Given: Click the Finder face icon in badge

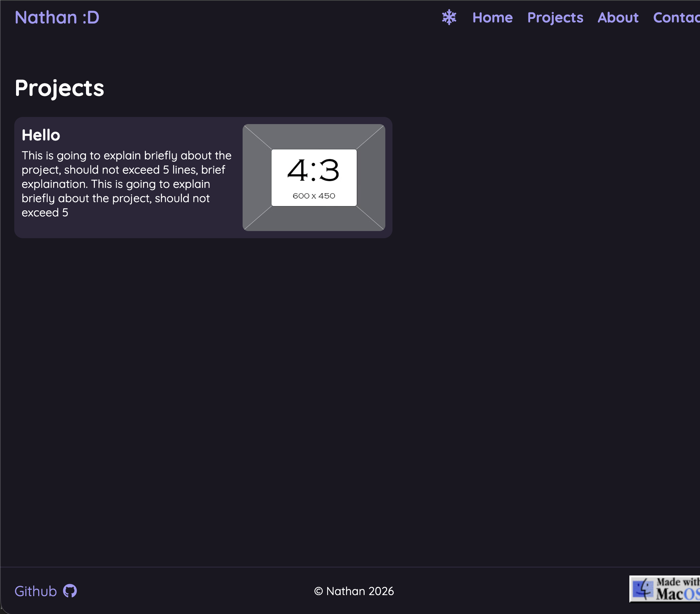Looking at the screenshot, I should point(643,589).
